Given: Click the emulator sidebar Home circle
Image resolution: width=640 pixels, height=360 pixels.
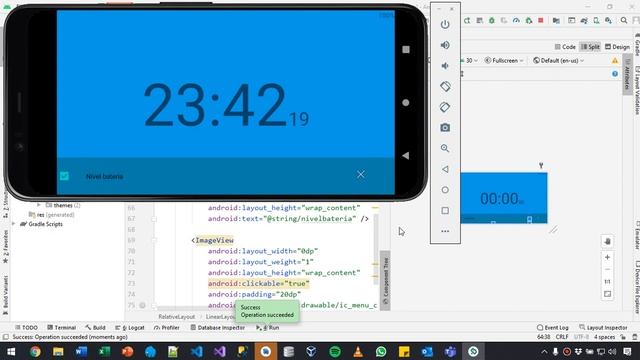Looking at the screenshot, I should point(445,190).
